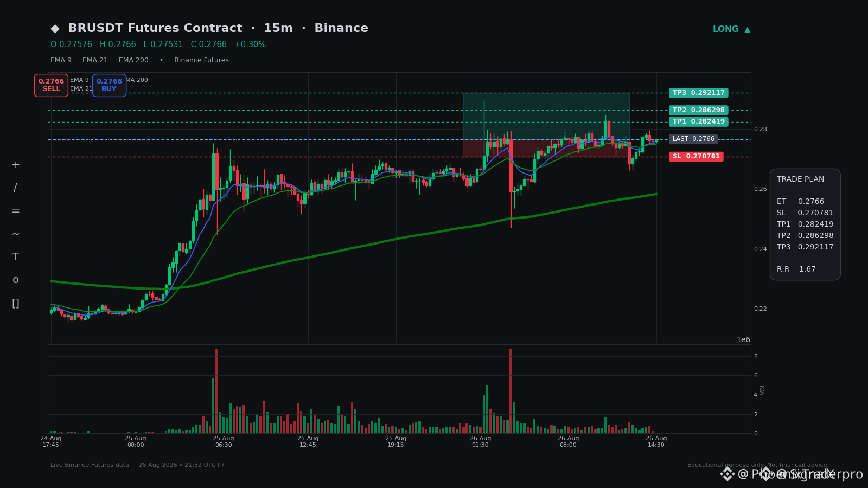Activate the tilde wave drawing tool

pyautogui.click(x=16, y=234)
